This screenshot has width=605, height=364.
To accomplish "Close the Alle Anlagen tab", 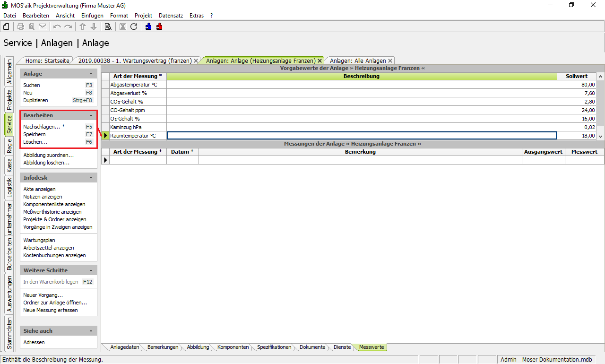I will coord(390,61).
